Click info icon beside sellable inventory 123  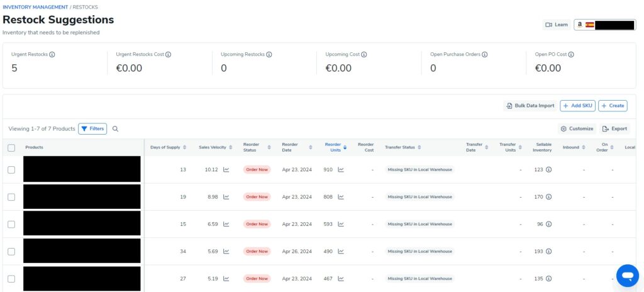pos(548,170)
